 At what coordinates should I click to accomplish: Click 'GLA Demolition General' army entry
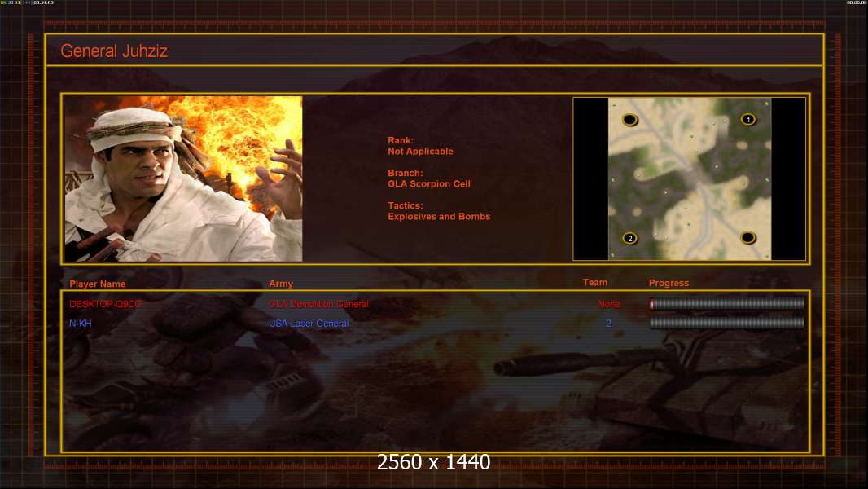[x=318, y=304]
